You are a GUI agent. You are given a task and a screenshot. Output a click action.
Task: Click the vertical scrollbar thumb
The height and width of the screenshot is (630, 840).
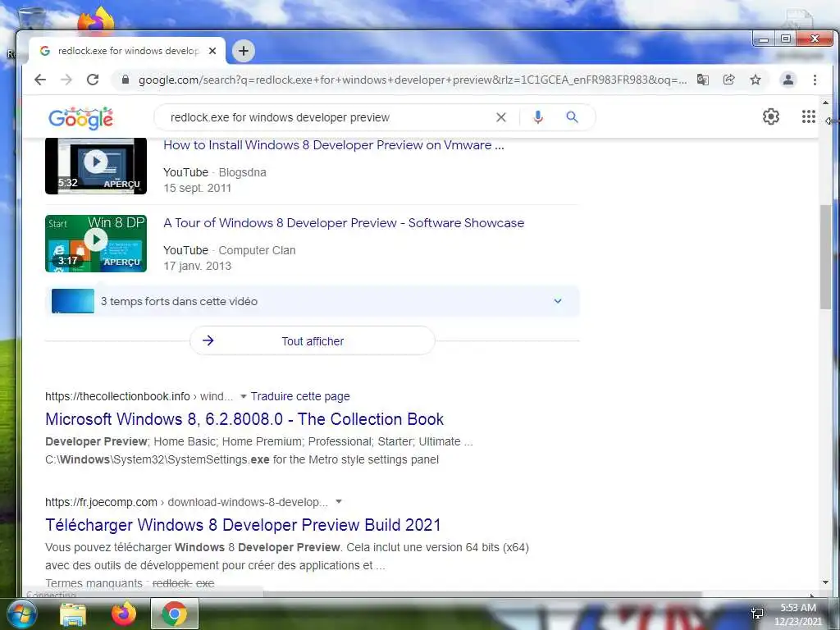825,256
